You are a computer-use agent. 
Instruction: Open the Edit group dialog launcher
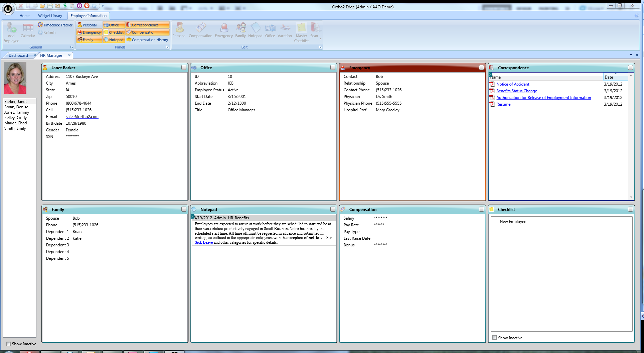pos(320,47)
